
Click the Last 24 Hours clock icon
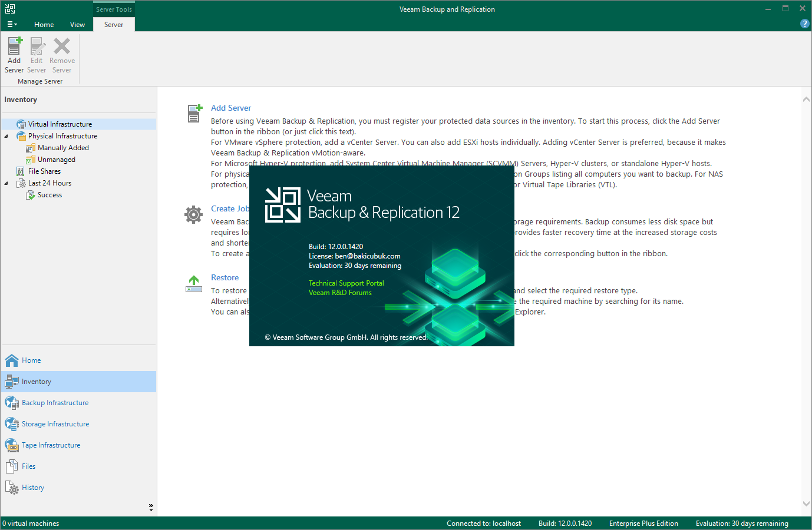pyautogui.click(x=21, y=183)
